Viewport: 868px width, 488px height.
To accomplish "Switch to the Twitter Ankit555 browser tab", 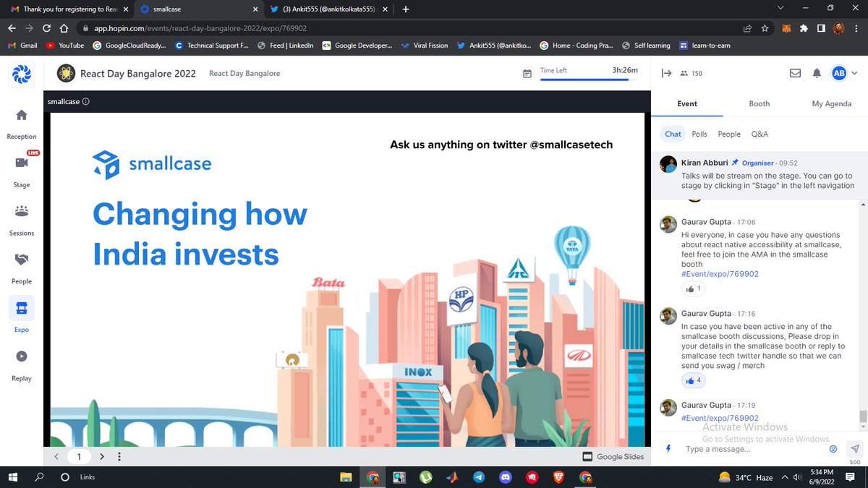I will click(328, 9).
